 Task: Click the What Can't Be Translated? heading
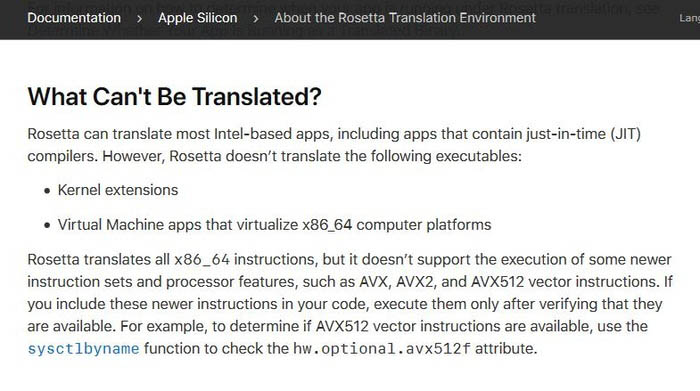coord(175,96)
